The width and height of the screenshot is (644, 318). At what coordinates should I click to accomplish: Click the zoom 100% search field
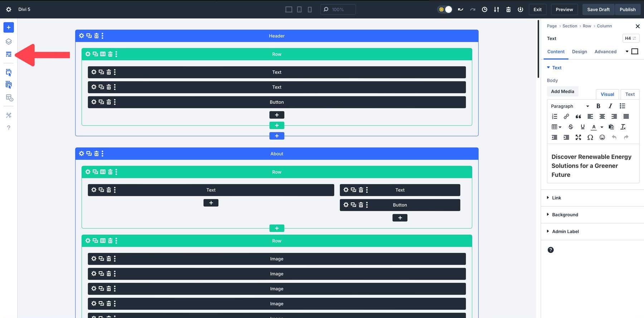click(x=338, y=9)
